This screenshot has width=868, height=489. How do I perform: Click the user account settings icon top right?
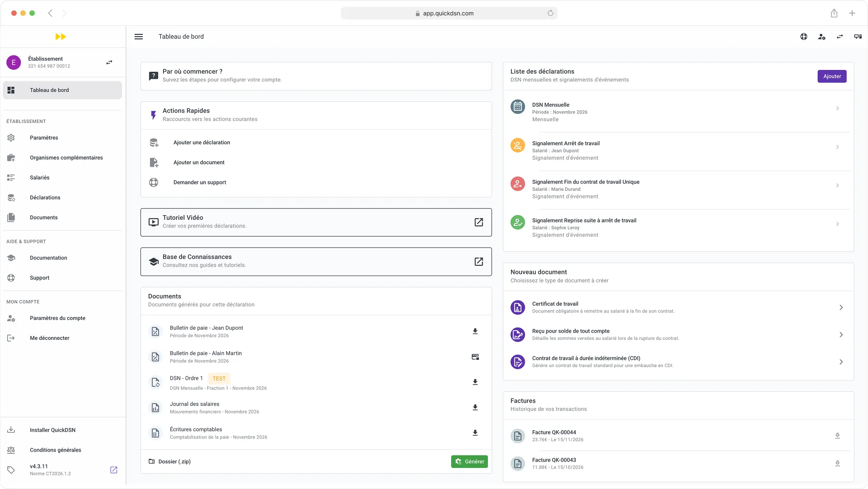tap(822, 37)
